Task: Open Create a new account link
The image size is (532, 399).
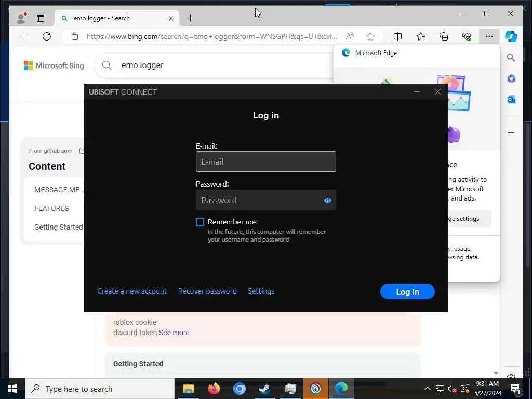Action: click(132, 291)
